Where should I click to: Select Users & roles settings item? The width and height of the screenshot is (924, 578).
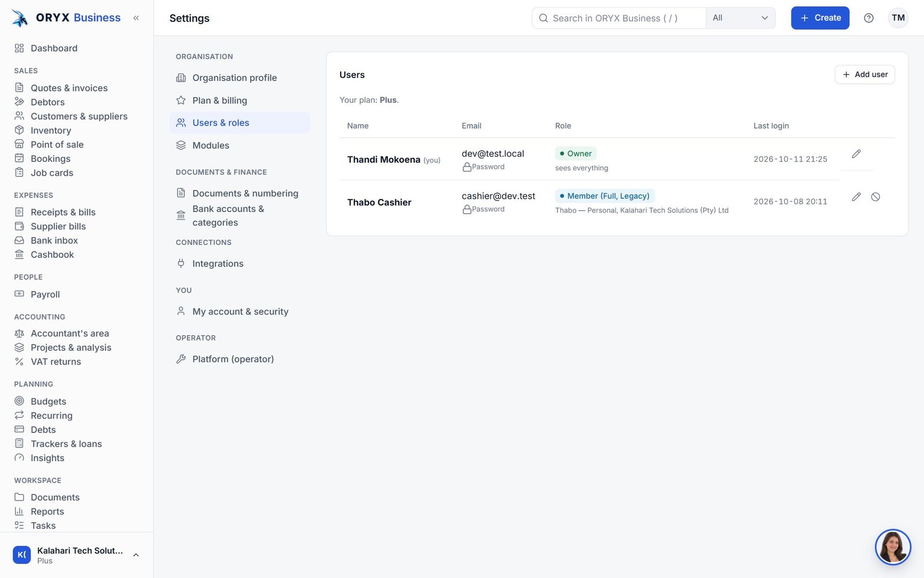click(240, 123)
